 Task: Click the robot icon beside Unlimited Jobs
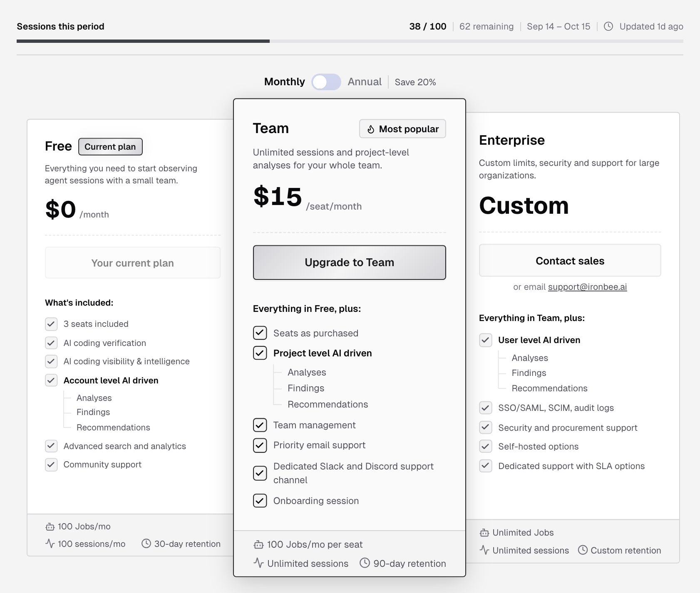pos(484,533)
